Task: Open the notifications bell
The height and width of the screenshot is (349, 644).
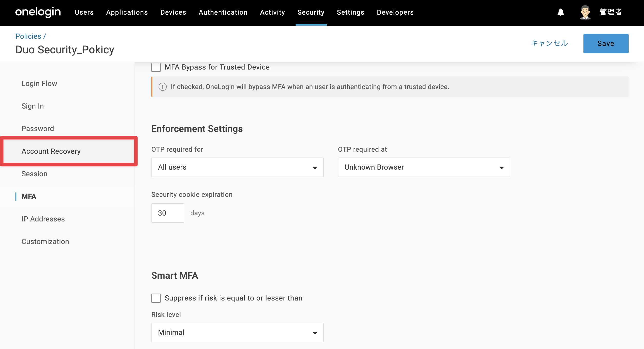Action: (561, 12)
